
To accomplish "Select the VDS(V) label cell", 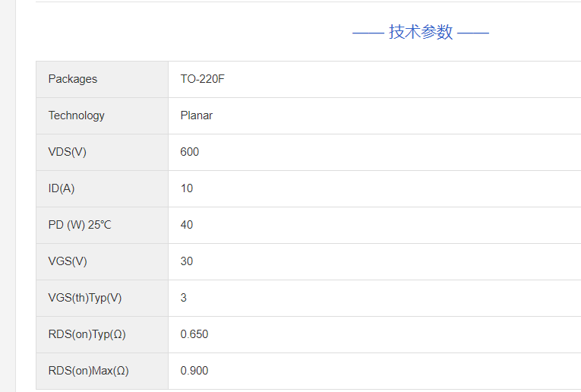I will pyautogui.click(x=103, y=152).
